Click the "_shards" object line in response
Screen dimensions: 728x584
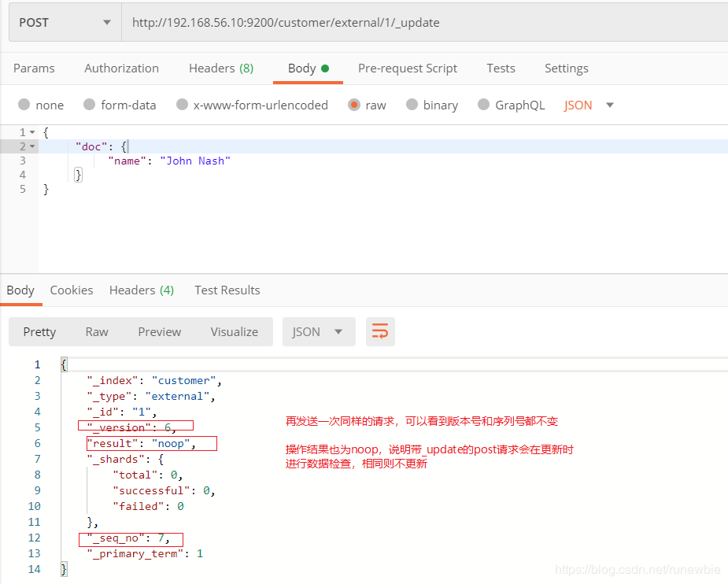coord(125,460)
